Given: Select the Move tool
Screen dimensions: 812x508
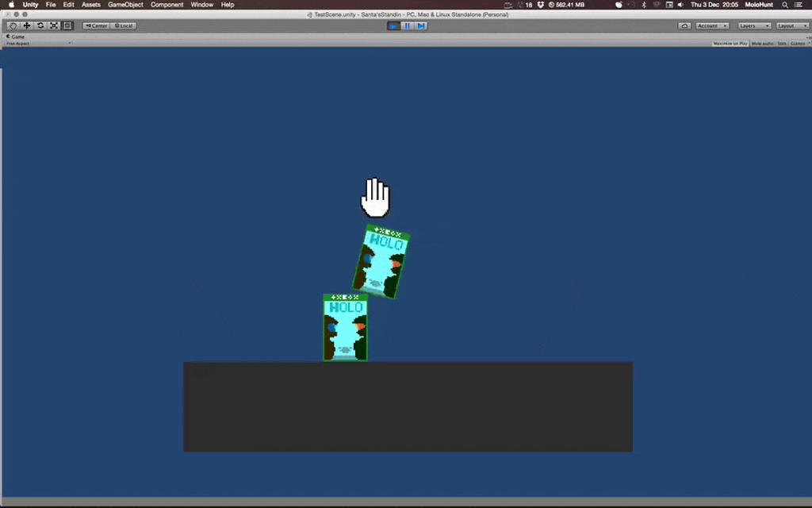Looking at the screenshot, I should [x=27, y=25].
